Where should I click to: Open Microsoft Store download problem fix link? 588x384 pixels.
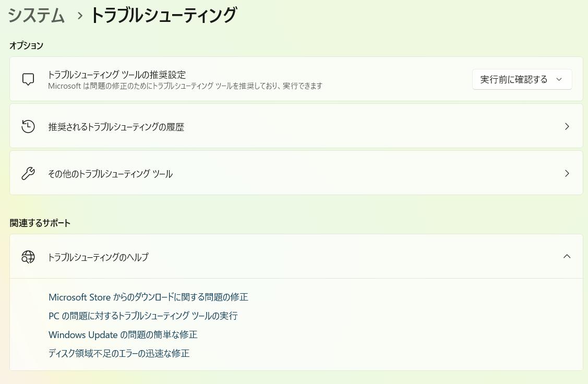tap(148, 297)
